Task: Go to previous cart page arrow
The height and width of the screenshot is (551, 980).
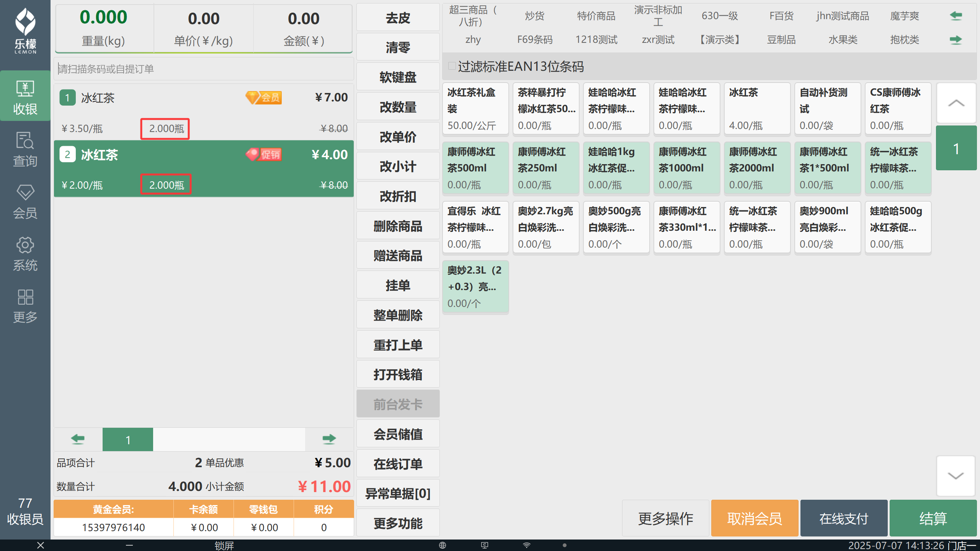Action: [x=78, y=439]
